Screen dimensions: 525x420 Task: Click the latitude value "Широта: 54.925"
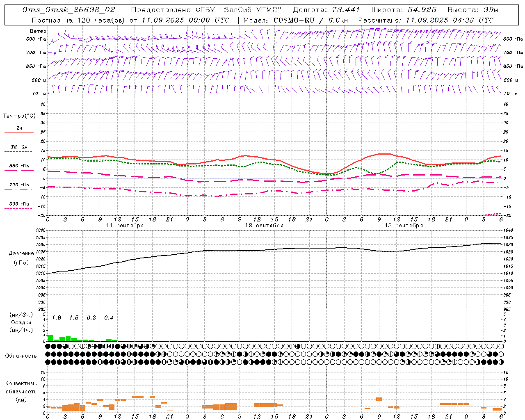[x=404, y=9]
